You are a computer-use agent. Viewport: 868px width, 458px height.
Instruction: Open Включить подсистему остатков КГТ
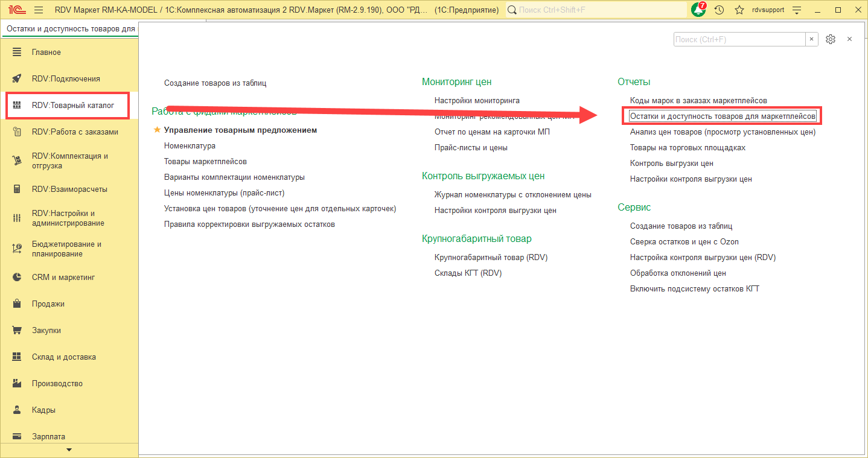tap(695, 288)
